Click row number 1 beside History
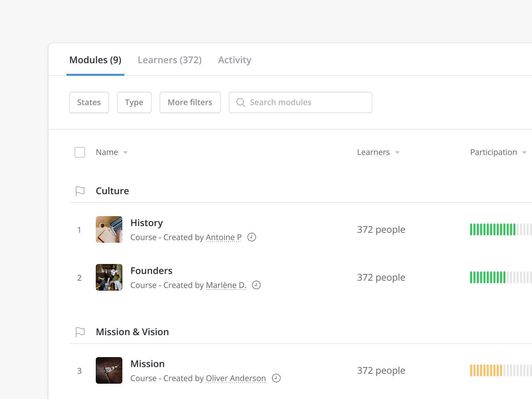This screenshot has height=399, width=532. [x=79, y=230]
